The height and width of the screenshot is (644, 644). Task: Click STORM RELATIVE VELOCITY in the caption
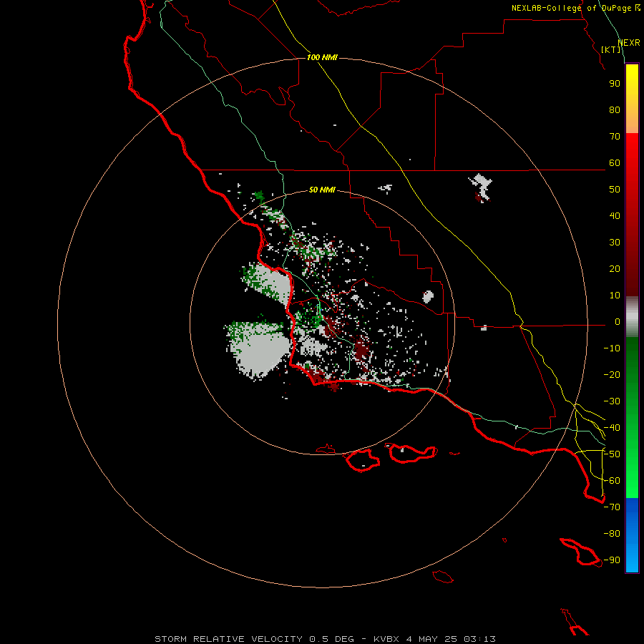229,639
